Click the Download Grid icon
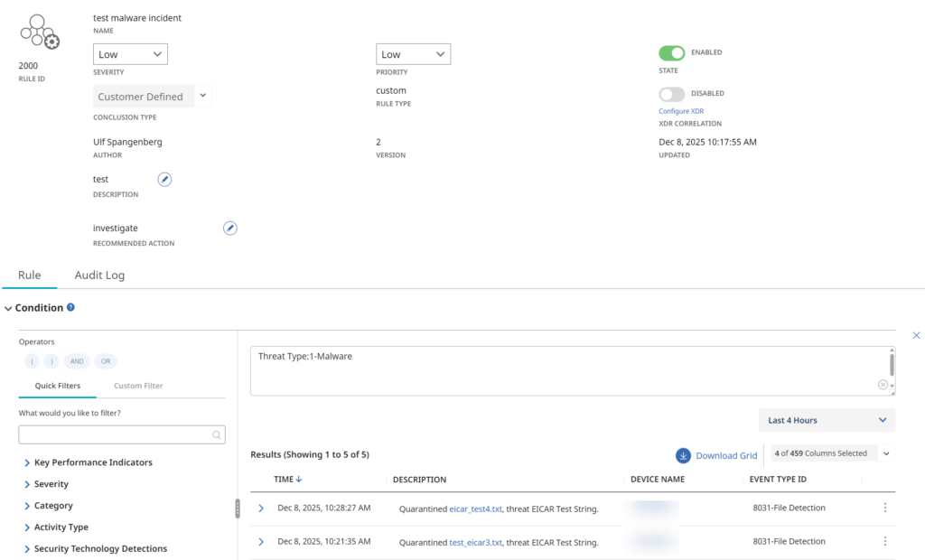 (x=683, y=455)
